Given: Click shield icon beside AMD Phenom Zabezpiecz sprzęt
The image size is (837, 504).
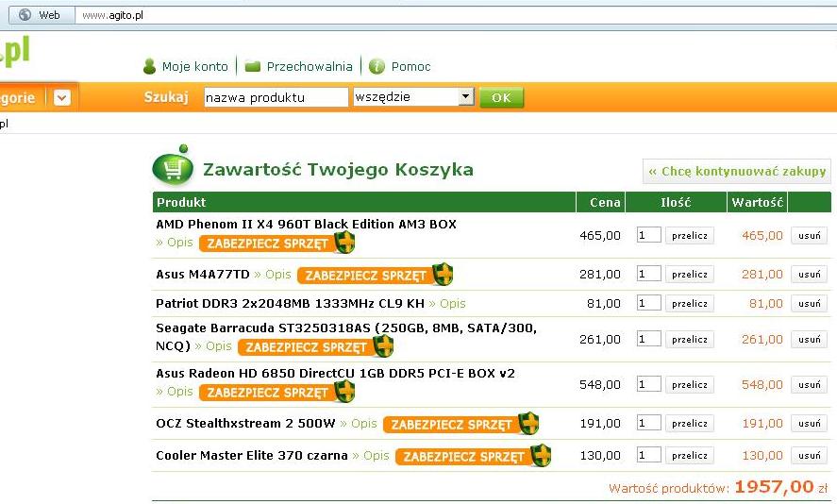Looking at the screenshot, I should coord(344,243).
